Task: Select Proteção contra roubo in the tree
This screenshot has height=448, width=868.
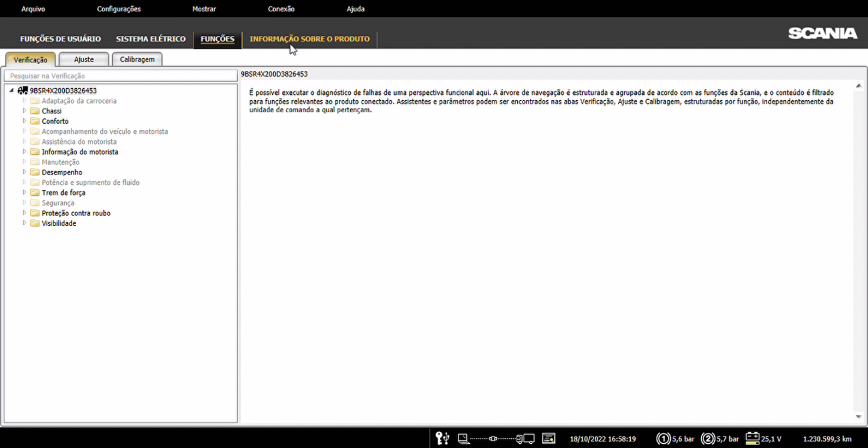Action: pyautogui.click(x=76, y=213)
